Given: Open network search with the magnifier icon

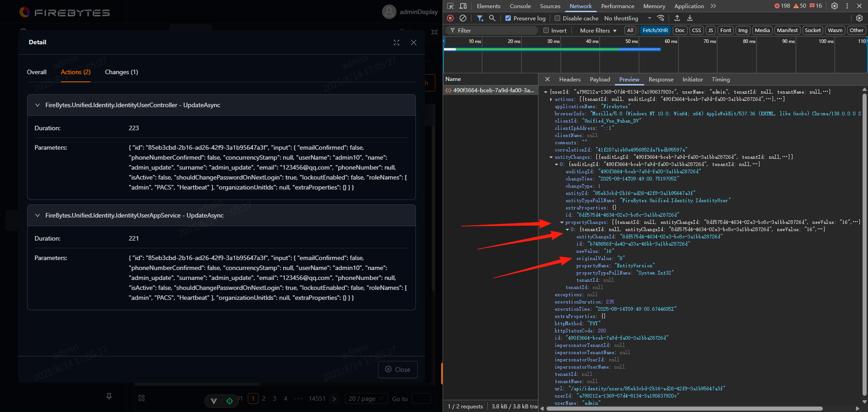Looking at the screenshot, I should click(x=492, y=18).
